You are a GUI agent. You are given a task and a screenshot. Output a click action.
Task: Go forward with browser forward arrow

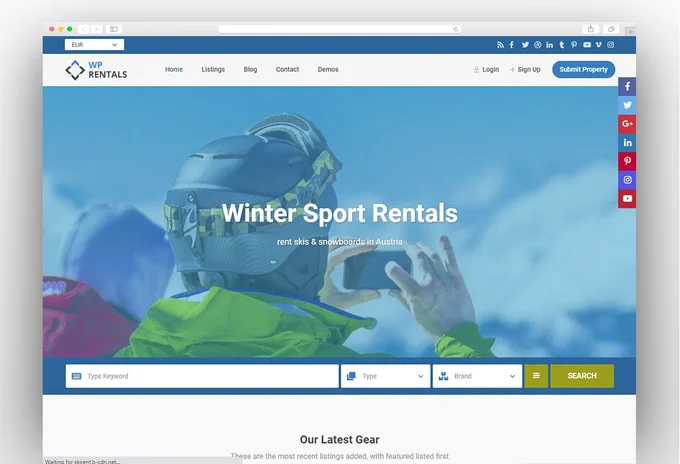(97, 29)
